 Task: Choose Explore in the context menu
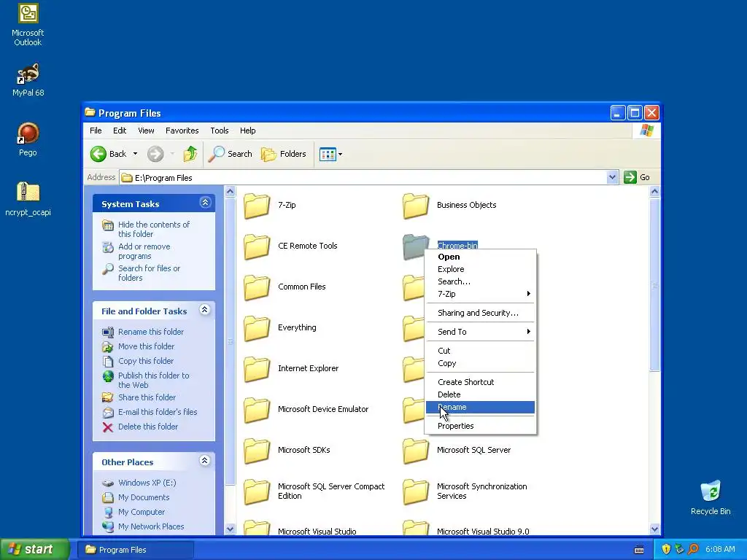(x=480, y=269)
